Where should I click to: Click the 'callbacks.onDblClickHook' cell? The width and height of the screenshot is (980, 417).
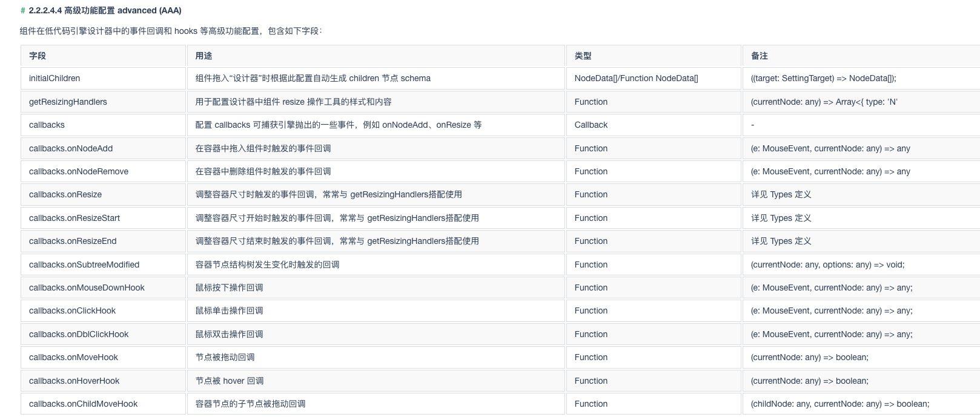tap(103, 334)
